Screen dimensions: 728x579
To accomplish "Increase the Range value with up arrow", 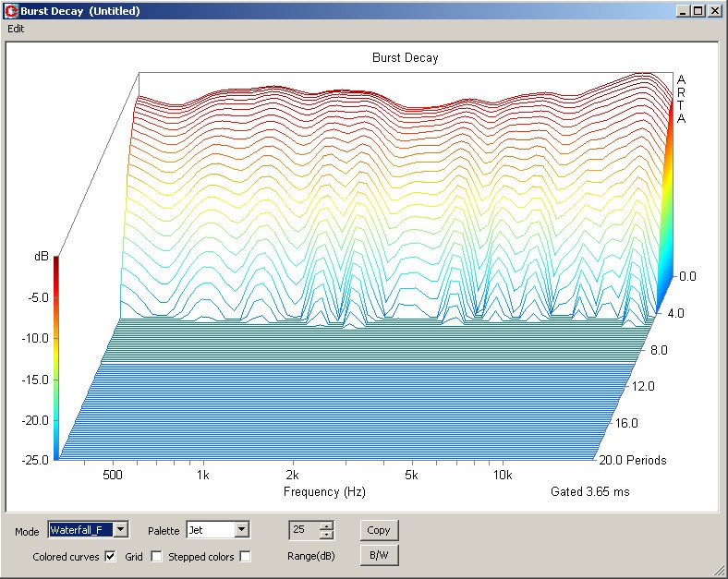I will click(x=325, y=525).
